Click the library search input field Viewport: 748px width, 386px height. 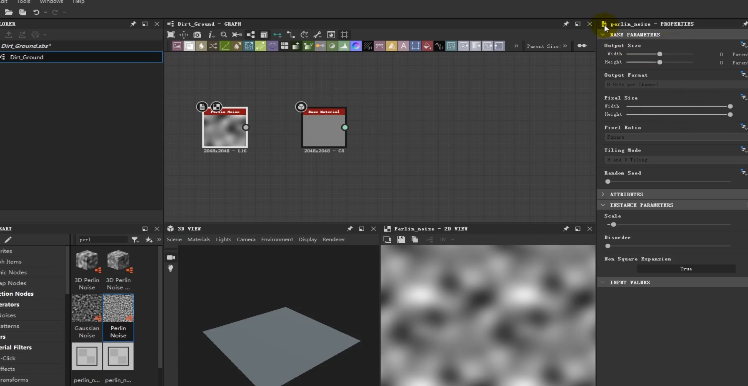[103, 240]
